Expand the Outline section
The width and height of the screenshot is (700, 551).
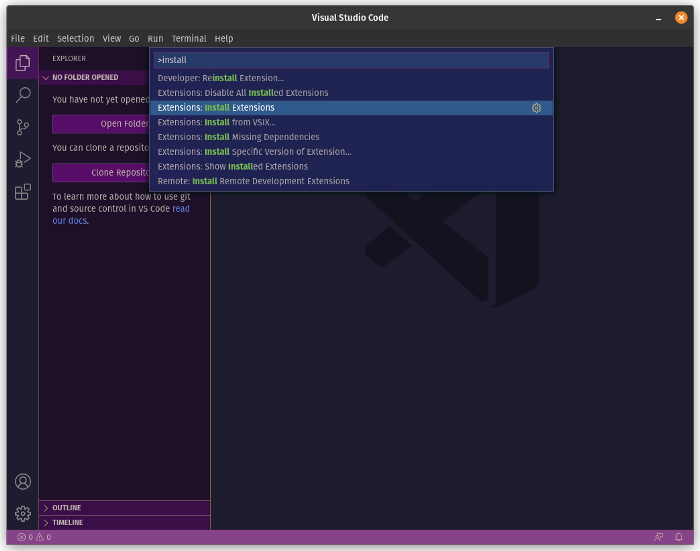tap(67, 508)
